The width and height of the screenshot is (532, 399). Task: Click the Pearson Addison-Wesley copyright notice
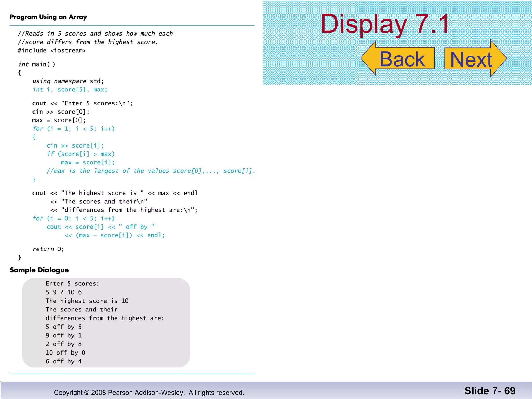(x=149, y=393)
